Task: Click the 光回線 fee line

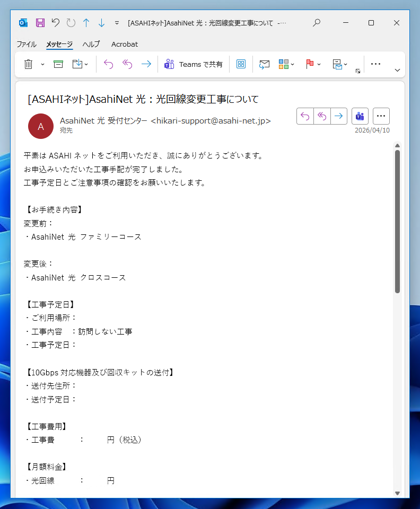Action: tap(70, 481)
